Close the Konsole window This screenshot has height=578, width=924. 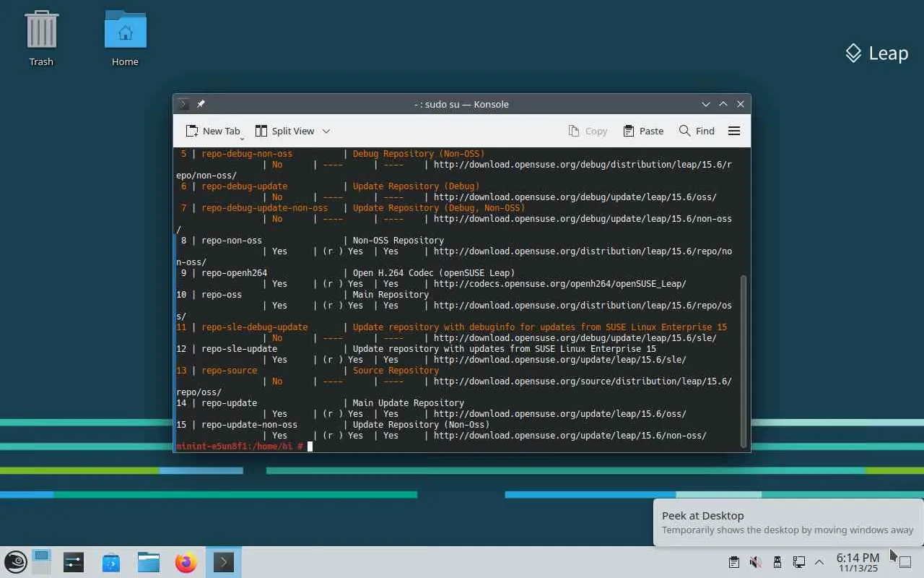[x=741, y=104]
